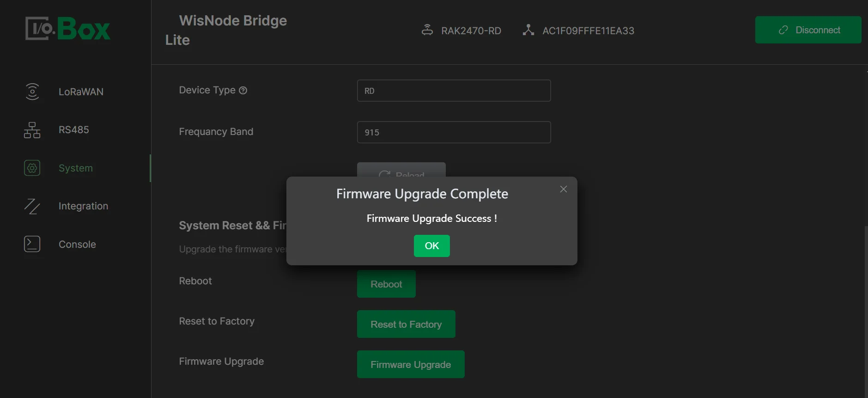Viewport: 868px width, 398px height.
Task: Click the Device Type field showing RD
Action: click(x=454, y=91)
